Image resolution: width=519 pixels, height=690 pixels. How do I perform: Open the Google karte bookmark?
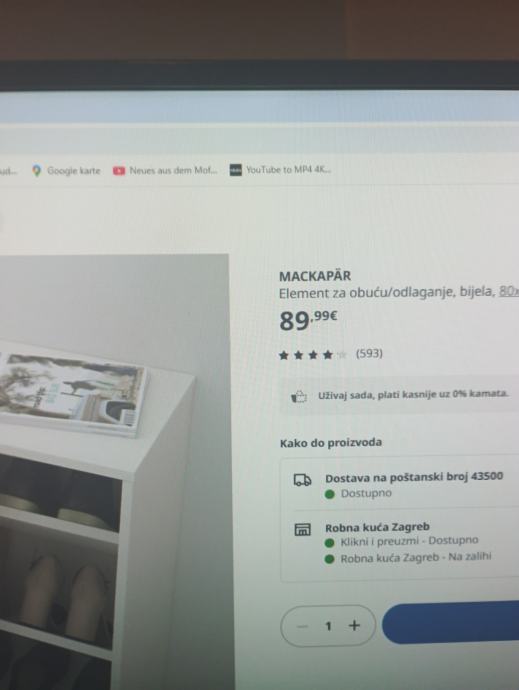(x=66, y=170)
